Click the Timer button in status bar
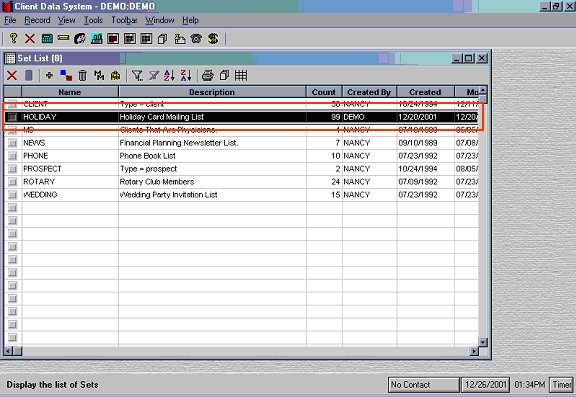Image resolution: width=576 pixels, height=397 pixels. [x=561, y=385]
